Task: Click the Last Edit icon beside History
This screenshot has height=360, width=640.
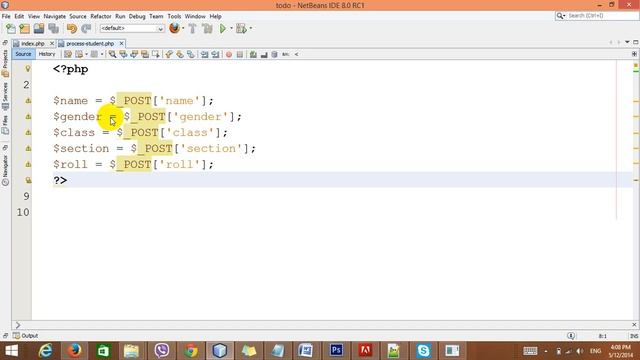Action: click(68, 54)
